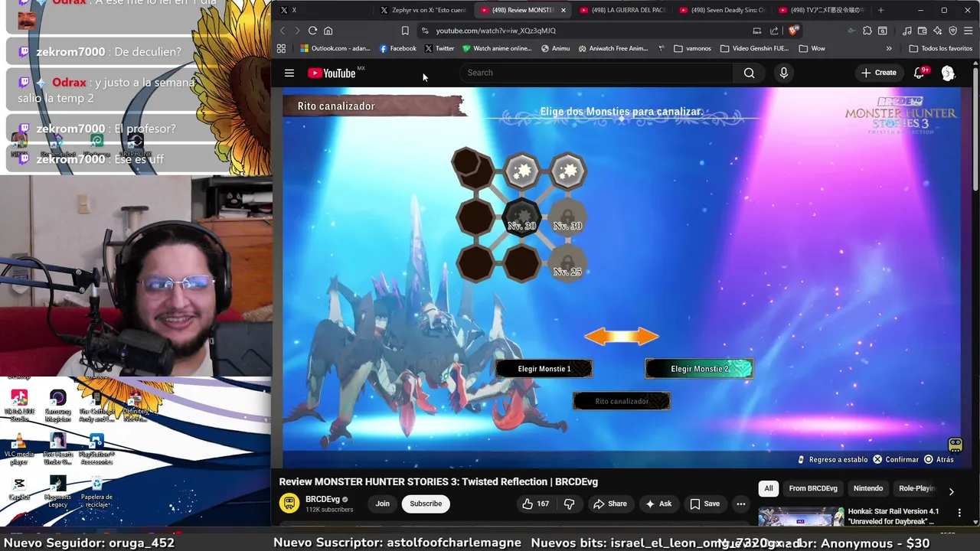Bookmark this page with the bookmark icon
Image resolution: width=980 pixels, height=551 pixels.
pyautogui.click(x=405, y=31)
